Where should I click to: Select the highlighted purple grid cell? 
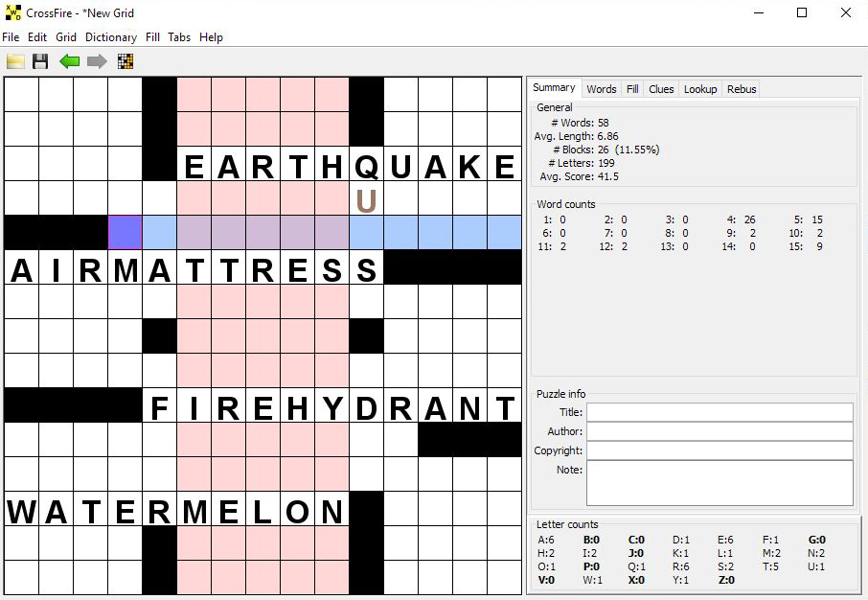tap(125, 232)
